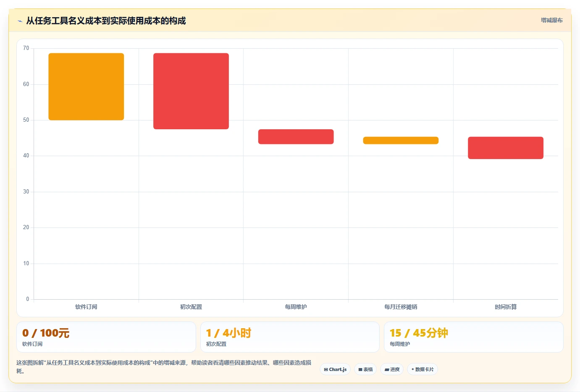Click the chart title text

[x=106, y=21]
